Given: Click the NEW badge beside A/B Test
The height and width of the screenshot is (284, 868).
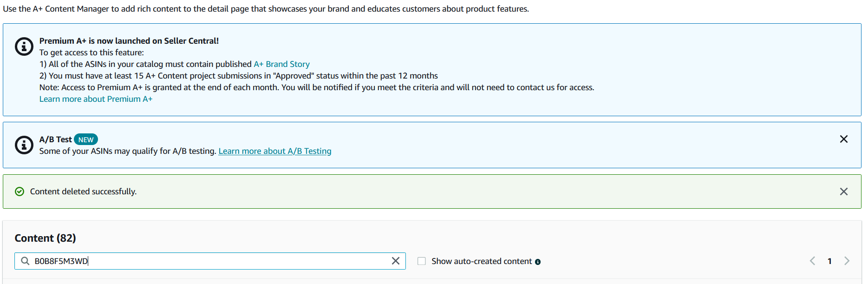Looking at the screenshot, I should (x=86, y=139).
